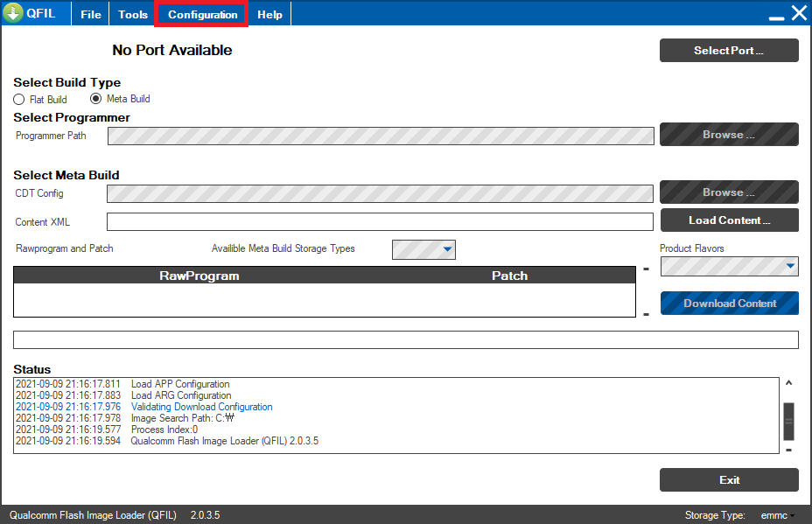The width and height of the screenshot is (812, 524).
Task: Open the File menu
Action: pyautogui.click(x=91, y=15)
